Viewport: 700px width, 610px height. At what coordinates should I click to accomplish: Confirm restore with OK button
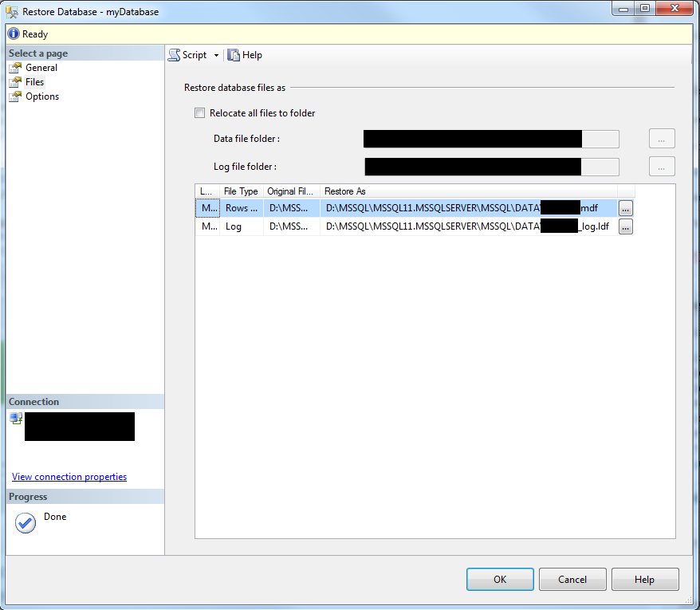[500, 579]
